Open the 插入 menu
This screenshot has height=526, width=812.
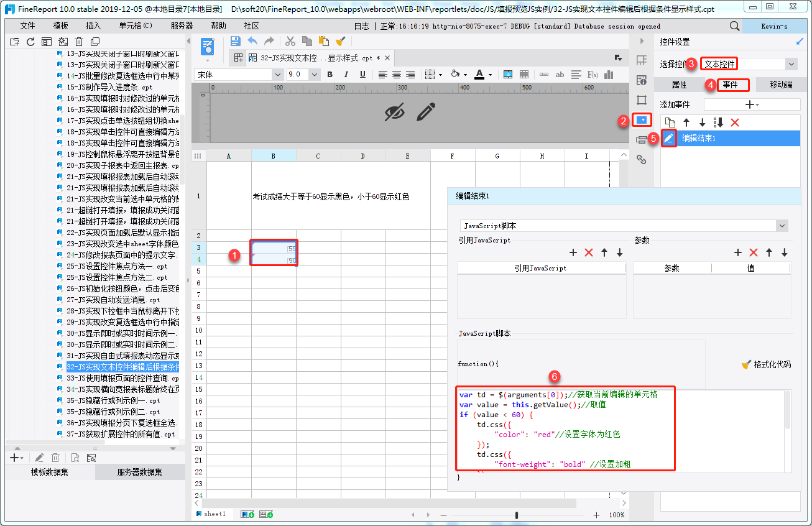93,26
